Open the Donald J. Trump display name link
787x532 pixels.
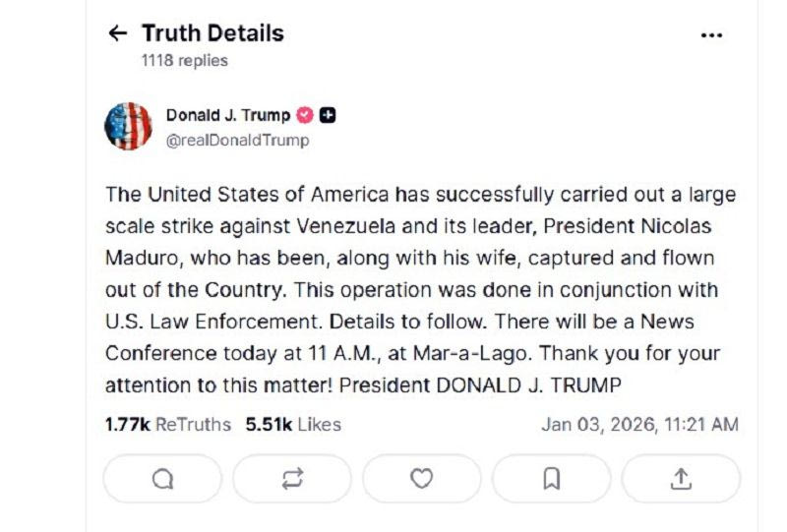pos(227,115)
